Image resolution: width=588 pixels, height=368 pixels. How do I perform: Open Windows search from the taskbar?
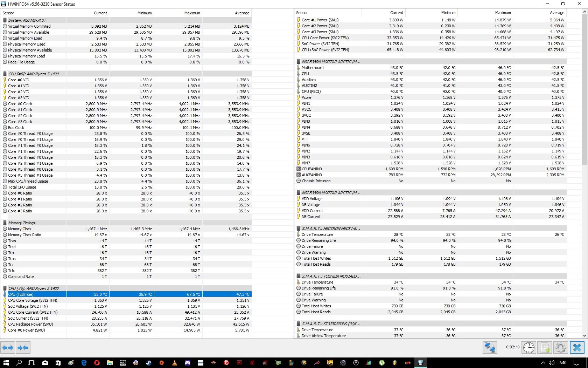tap(19, 363)
